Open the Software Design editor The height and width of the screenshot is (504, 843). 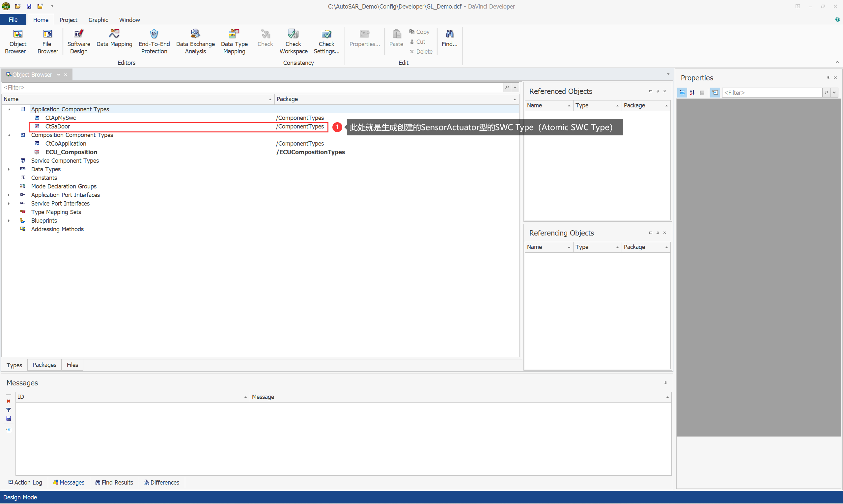point(78,42)
